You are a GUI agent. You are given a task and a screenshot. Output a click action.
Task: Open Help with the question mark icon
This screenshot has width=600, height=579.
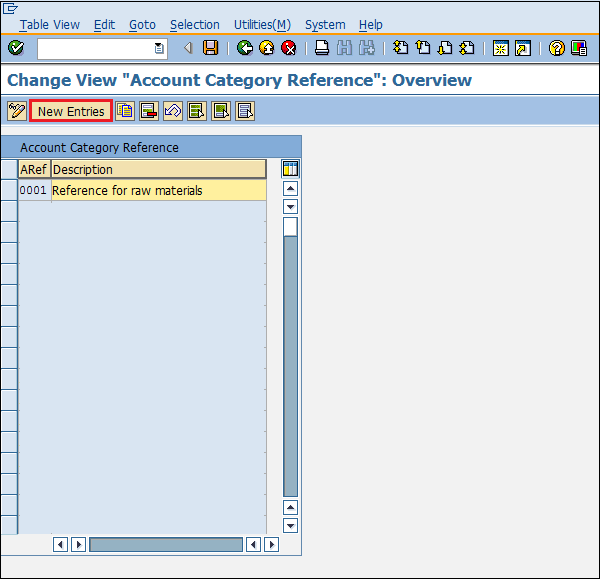[x=556, y=48]
